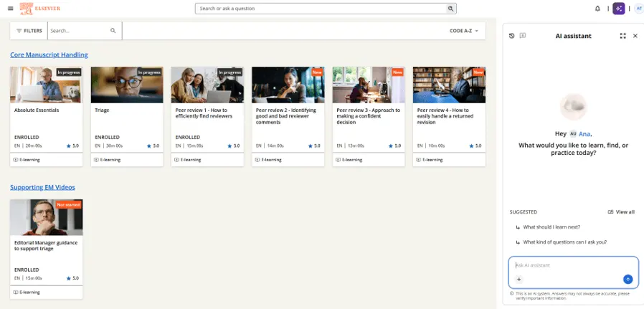Click 'ENROLLED' label on Triage card
644x309 pixels.
[107, 137]
